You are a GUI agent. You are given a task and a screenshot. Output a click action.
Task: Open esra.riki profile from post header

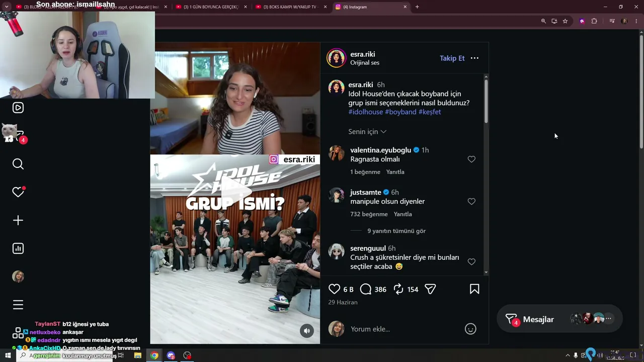(x=363, y=54)
